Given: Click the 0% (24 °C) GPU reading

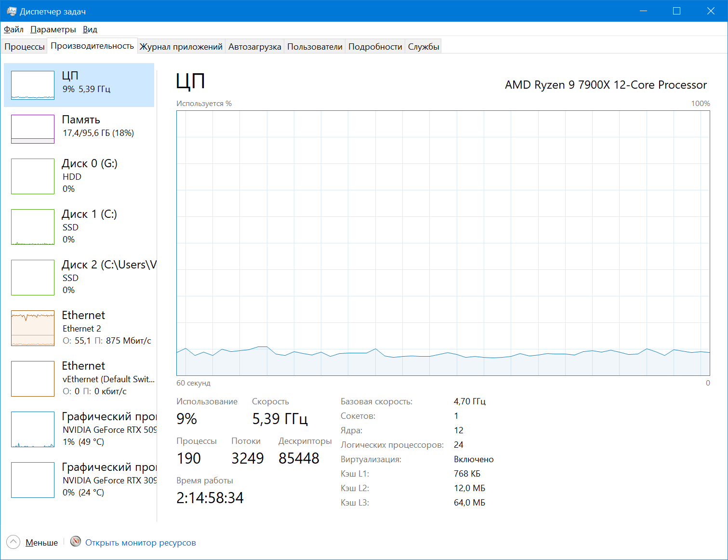Looking at the screenshot, I should (83, 493).
